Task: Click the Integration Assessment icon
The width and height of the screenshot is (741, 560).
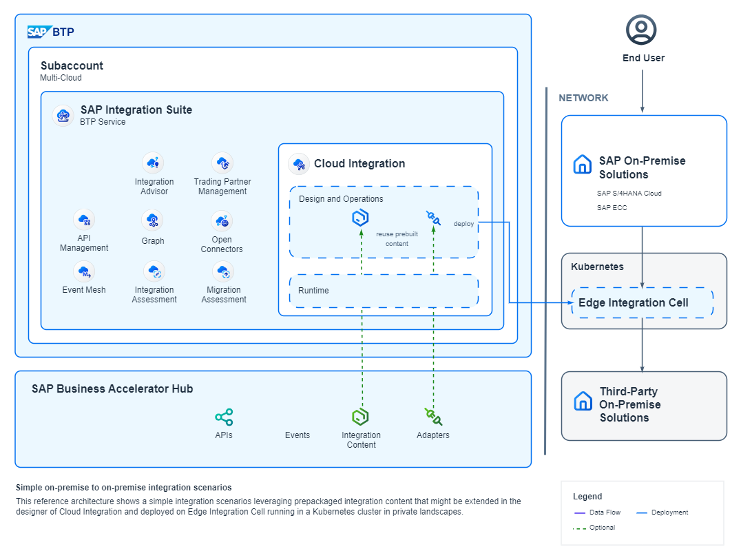Action: tap(154, 271)
